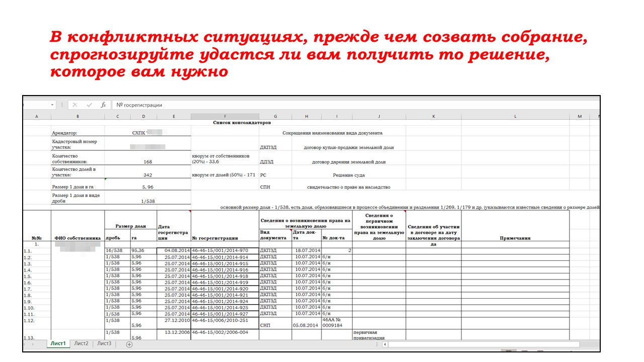This screenshot has width=644, height=362.
Task: Click the '46АА № 0009184' document cell
Action: tap(337, 323)
